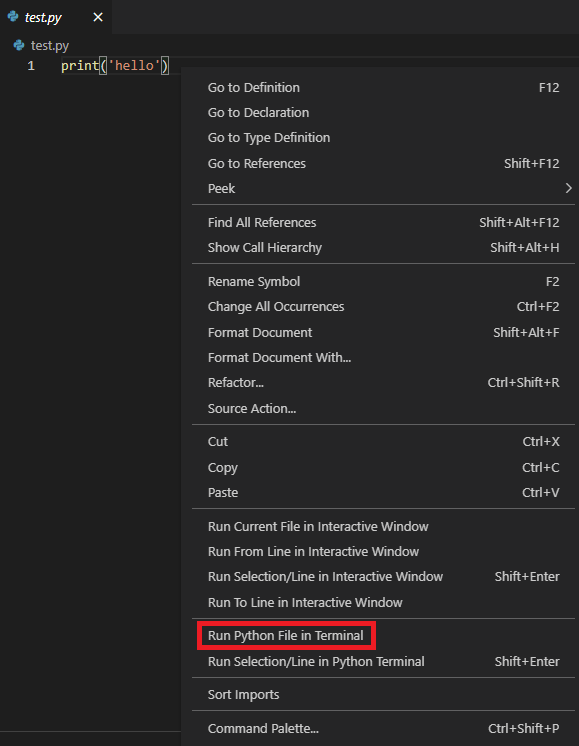Click line number 1 in the gutter

click(x=31, y=66)
